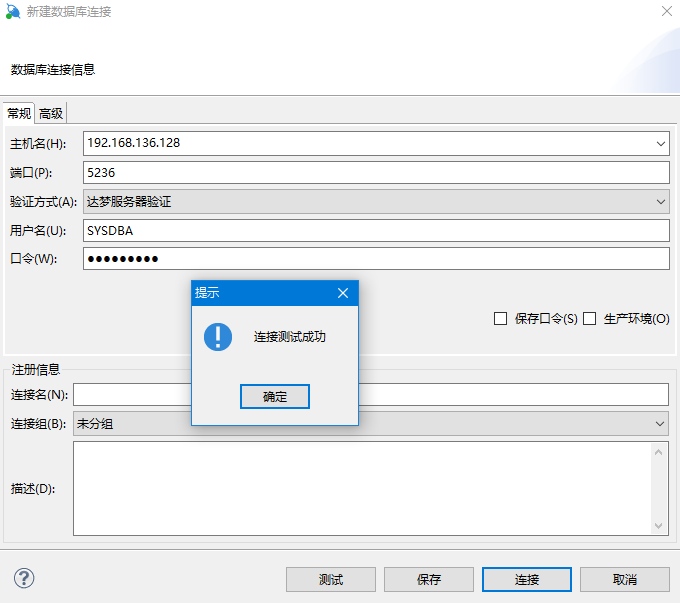Close the 提示 popup dialog
The image size is (680, 603).
[343, 293]
